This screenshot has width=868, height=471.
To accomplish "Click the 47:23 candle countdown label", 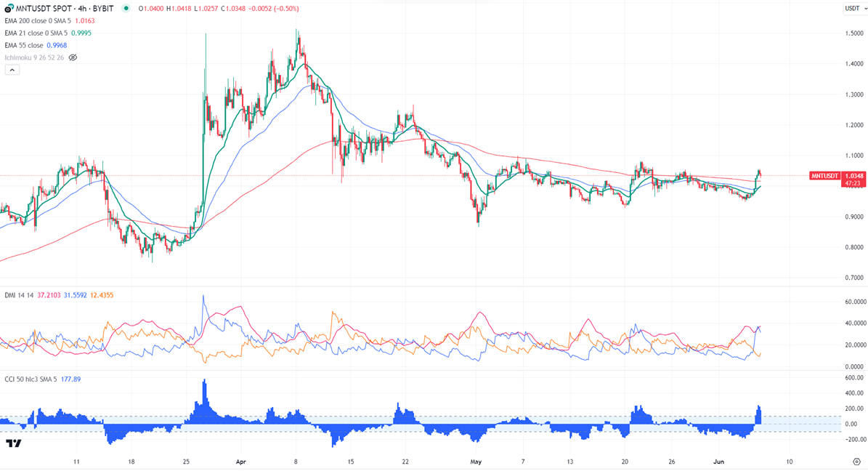I will coord(853,183).
